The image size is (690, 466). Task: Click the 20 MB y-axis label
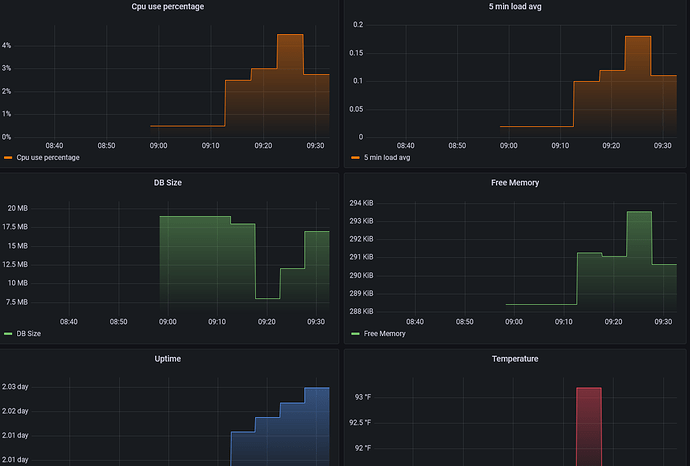18,208
